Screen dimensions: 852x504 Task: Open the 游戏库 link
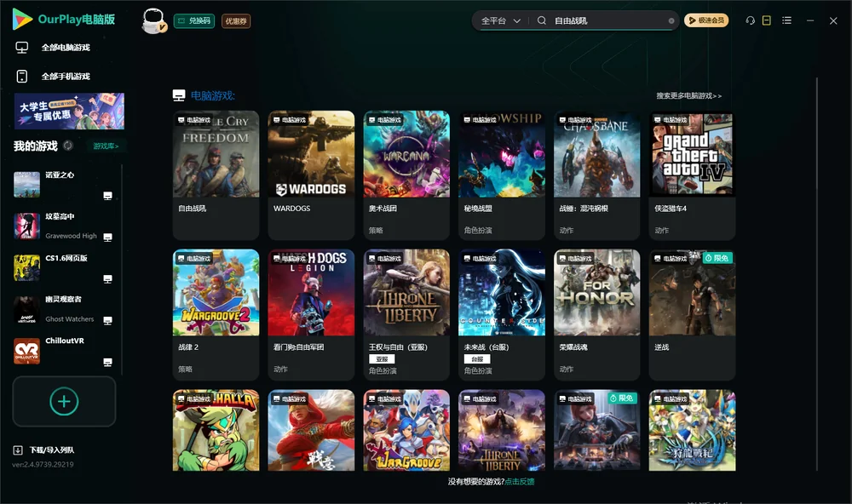106,146
